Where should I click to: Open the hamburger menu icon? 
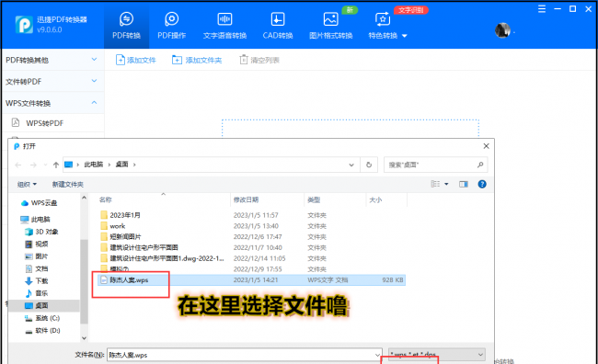click(x=542, y=9)
